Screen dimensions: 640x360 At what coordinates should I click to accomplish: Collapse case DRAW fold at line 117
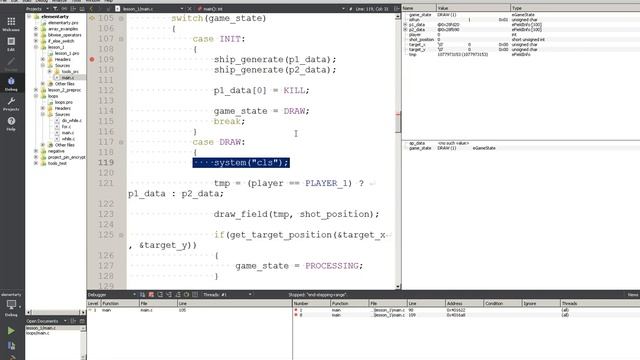(121, 142)
